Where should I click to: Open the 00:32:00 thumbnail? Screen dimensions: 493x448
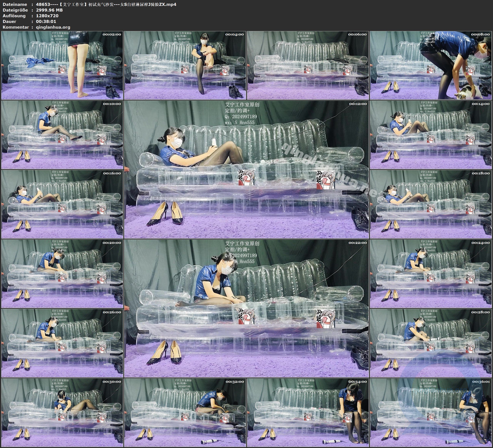pyautogui.click(x=185, y=412)
